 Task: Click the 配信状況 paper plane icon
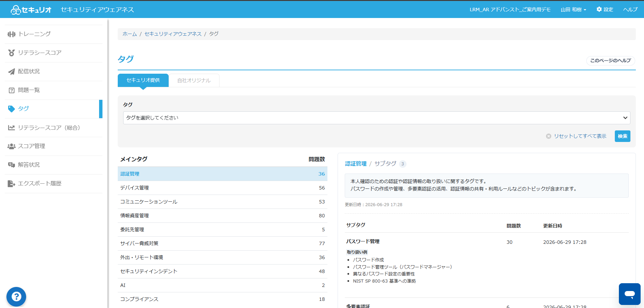(x=12, y=72)
